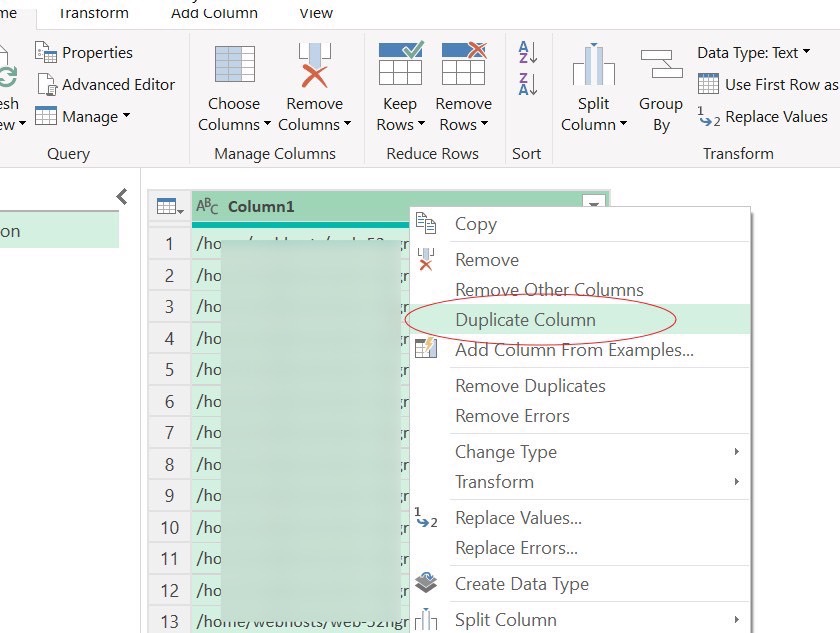Expand the Data Type: Text dropdown
Image resolution: width=840 pixels, height=633 pixels.
(754, 53)
